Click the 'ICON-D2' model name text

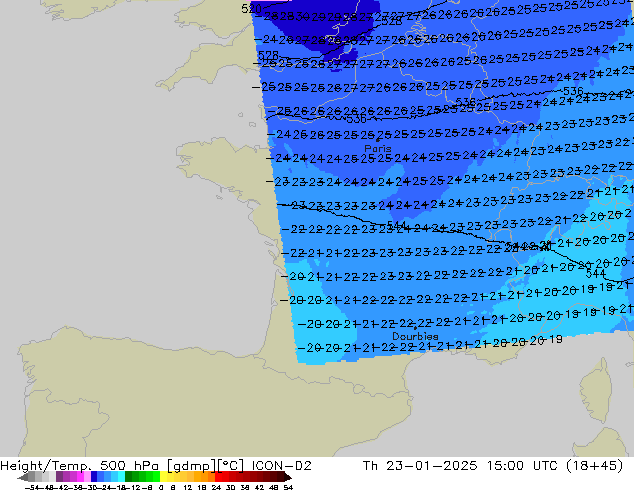click(281, 465)
